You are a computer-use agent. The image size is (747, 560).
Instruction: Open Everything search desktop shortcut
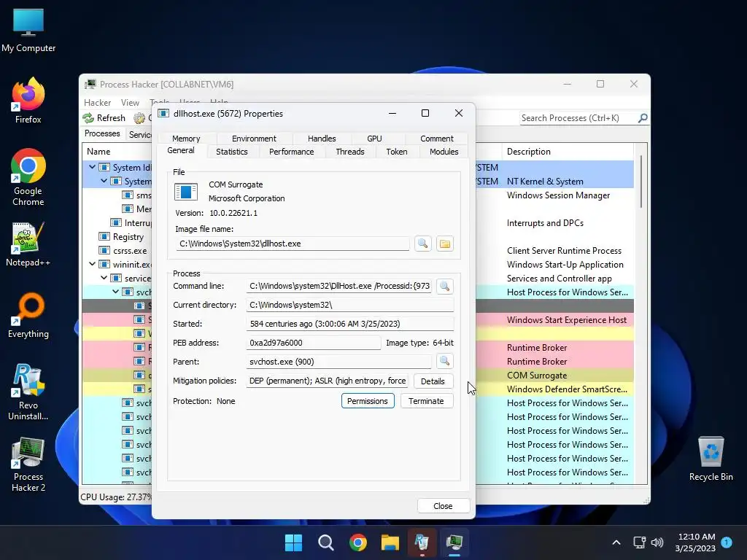[x=28, y=315]
